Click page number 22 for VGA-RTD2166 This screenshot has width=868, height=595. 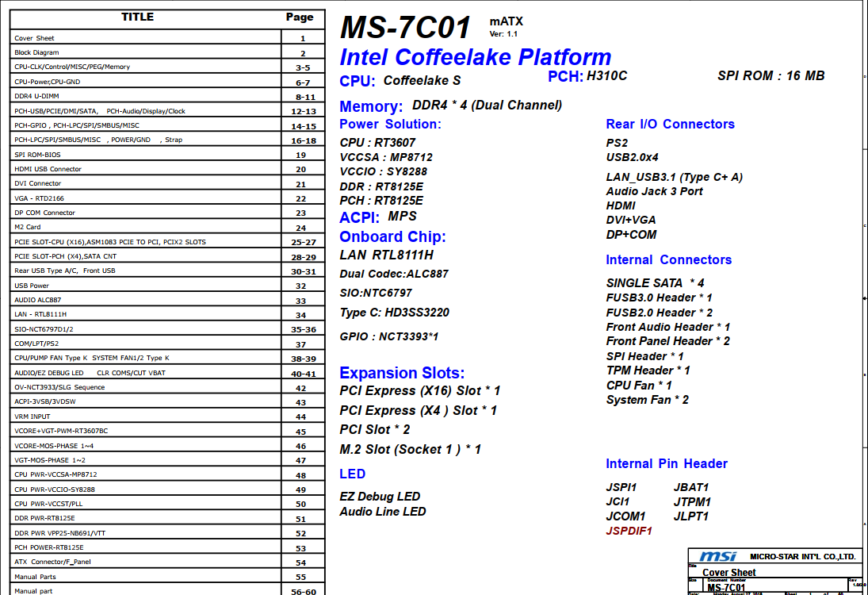[301, 199]
